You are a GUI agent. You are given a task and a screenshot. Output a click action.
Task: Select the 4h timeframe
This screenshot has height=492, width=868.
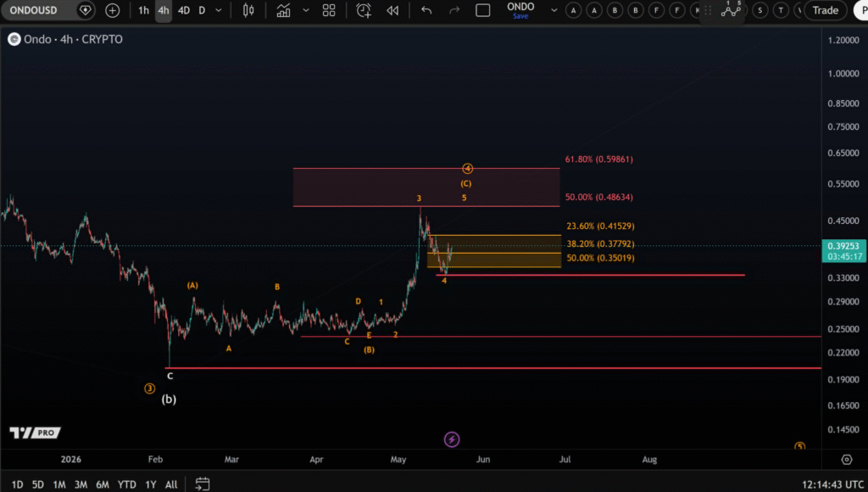pos(164,10)
